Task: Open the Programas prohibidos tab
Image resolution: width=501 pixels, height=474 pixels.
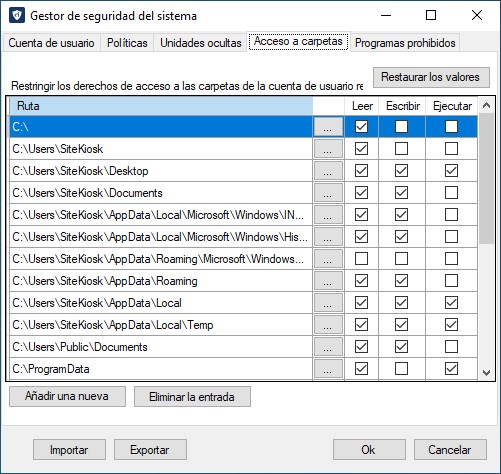Action: click(x=405, y=43)
